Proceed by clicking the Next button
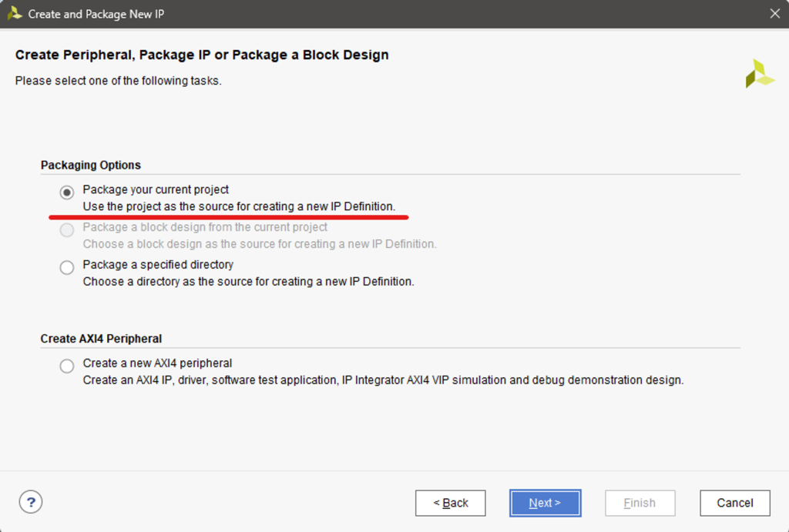Image resolution: width=789 pixels, height=532 pixels. (x=545, y=503)
